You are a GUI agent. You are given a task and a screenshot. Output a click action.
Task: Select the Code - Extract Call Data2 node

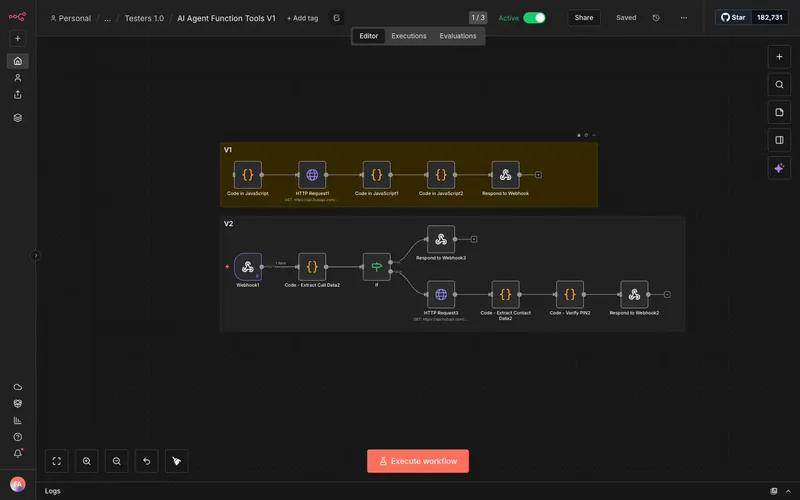[x=312, y=267]
